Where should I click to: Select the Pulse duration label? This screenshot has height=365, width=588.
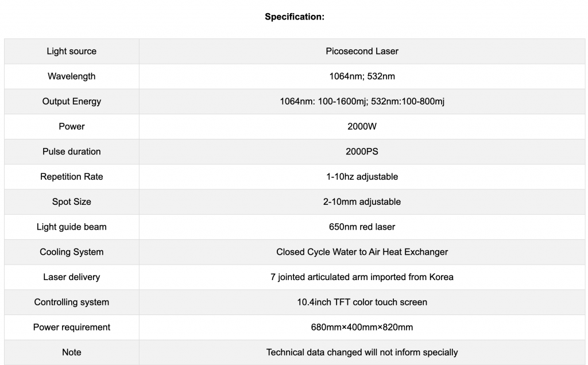(72, 152)
